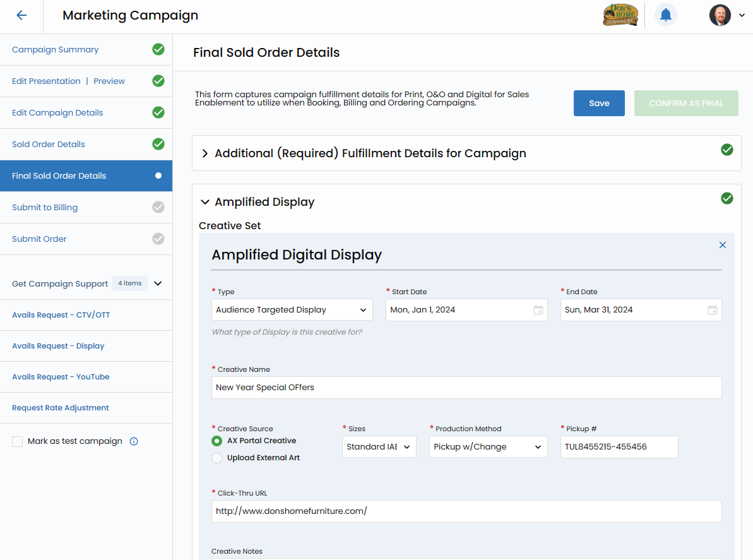Open the Type dropdown for Audience Targeted Display

click(292, 310)
